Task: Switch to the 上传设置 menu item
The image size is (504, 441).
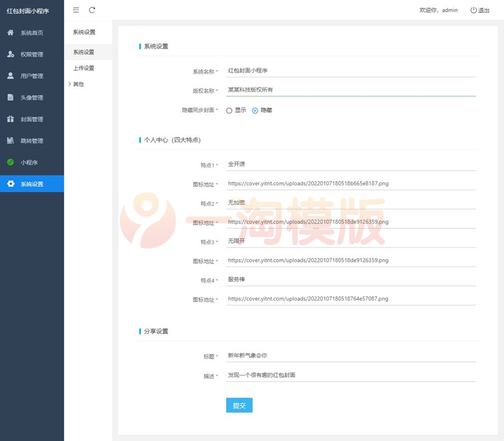Action: [82, 68]
